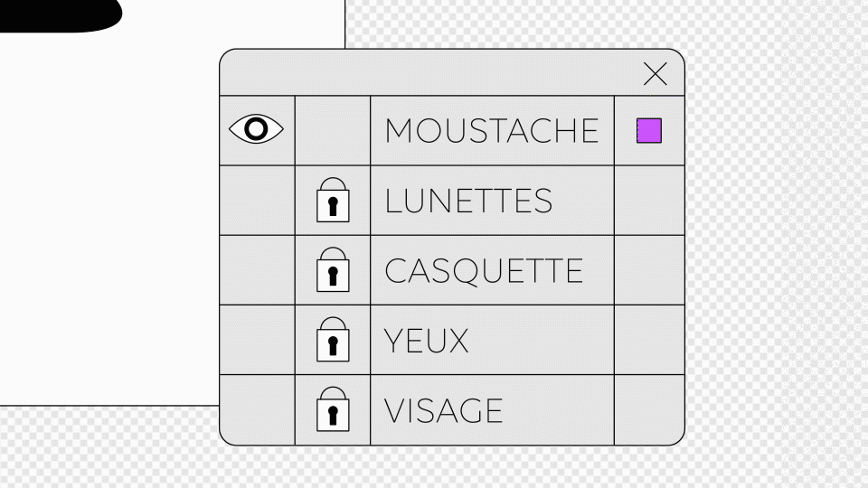Click the purple MOUSTACHE color swatch
This screenshot has height=488, width=868.
[649, 130]
